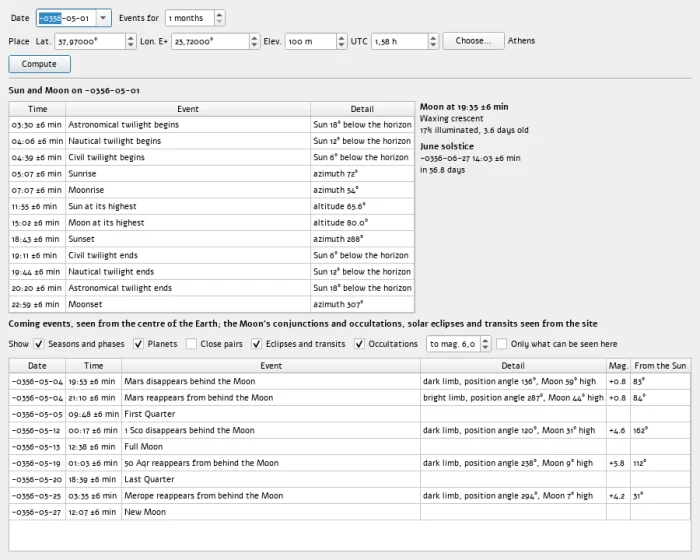
Task: Select the 1 Sco disappears behind the Moon row
Action: [350, 430]
